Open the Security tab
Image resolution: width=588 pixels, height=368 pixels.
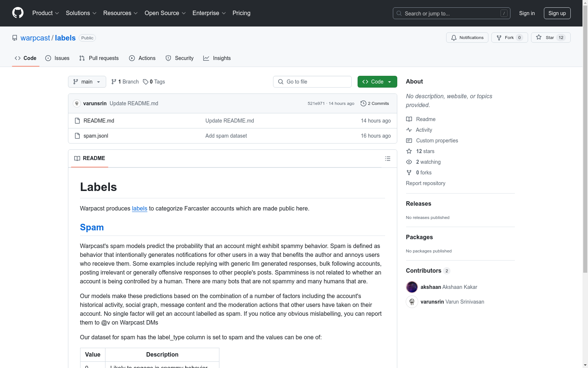(x=179, y=58)
